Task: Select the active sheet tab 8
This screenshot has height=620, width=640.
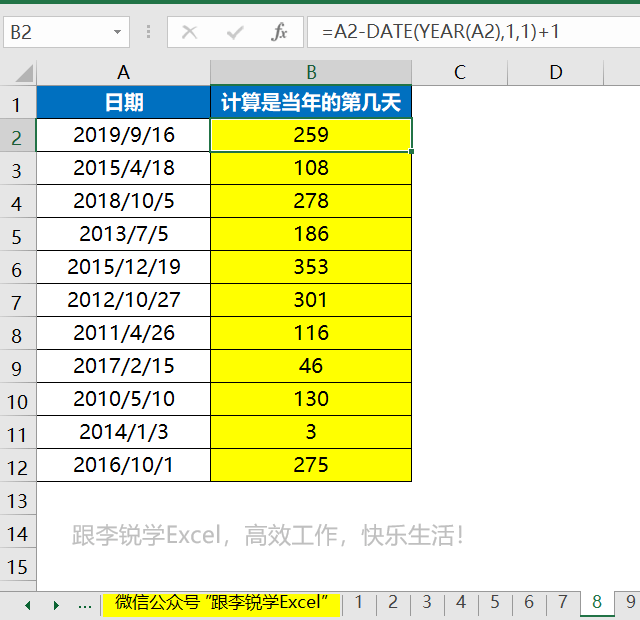Action: [597, 602]
